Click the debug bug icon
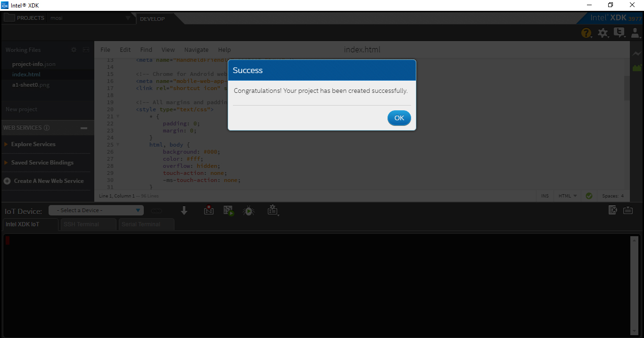 (248, 211)
